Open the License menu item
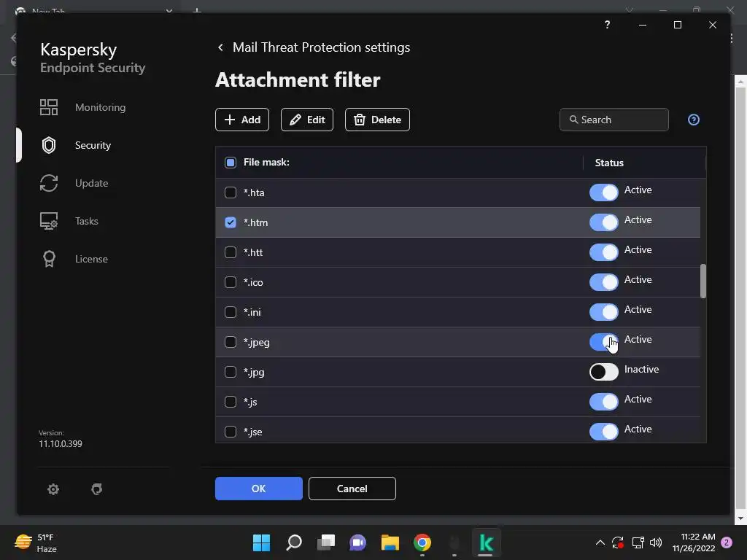This screenshot has width=747, height=560. click(91, 259)
